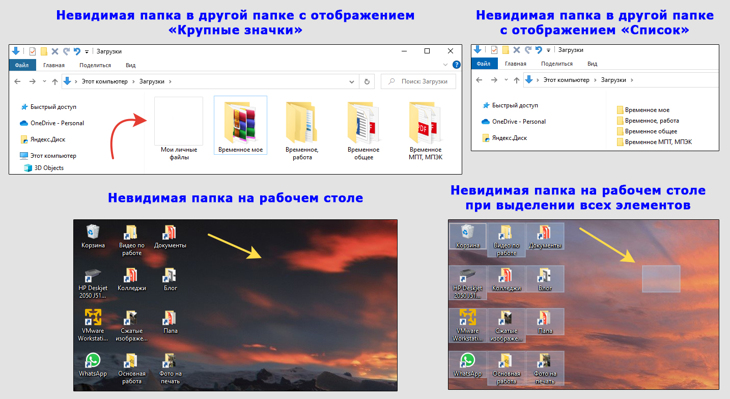Select Яндекс.Диск in list-view Explorer sidebar

point(505,138)
